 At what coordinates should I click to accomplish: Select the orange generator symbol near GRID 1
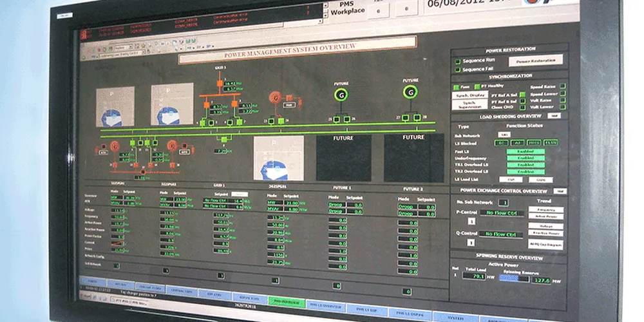(x=276, y=99)
